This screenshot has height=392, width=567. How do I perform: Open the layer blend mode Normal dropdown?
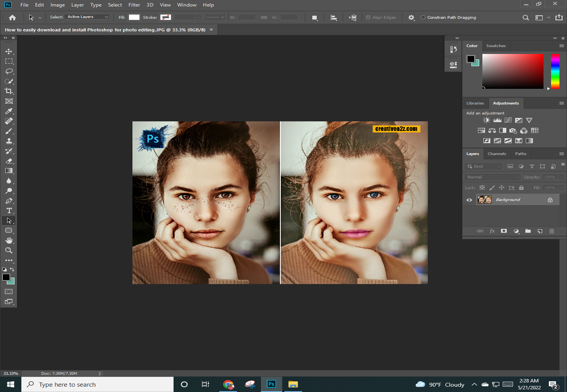tap(492, 177)
